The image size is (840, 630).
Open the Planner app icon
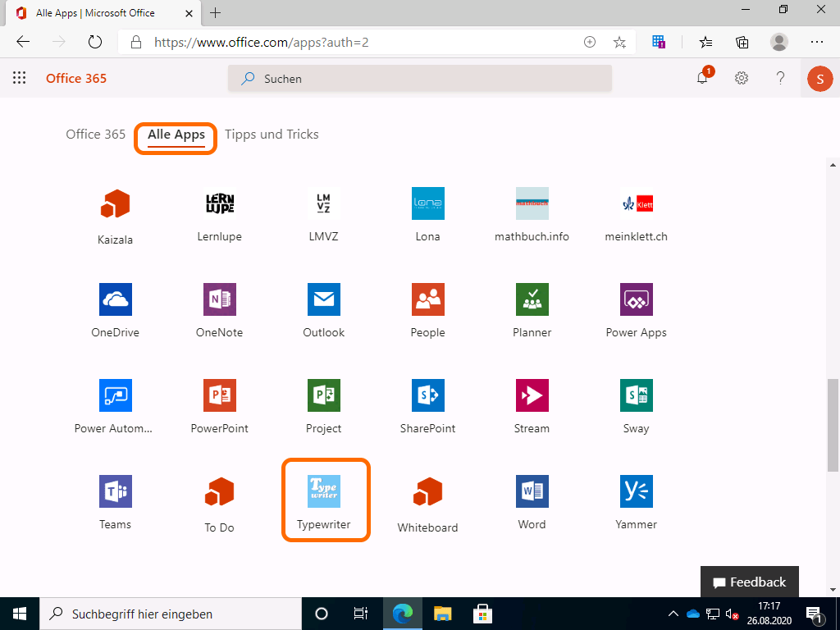pos(532,300)
